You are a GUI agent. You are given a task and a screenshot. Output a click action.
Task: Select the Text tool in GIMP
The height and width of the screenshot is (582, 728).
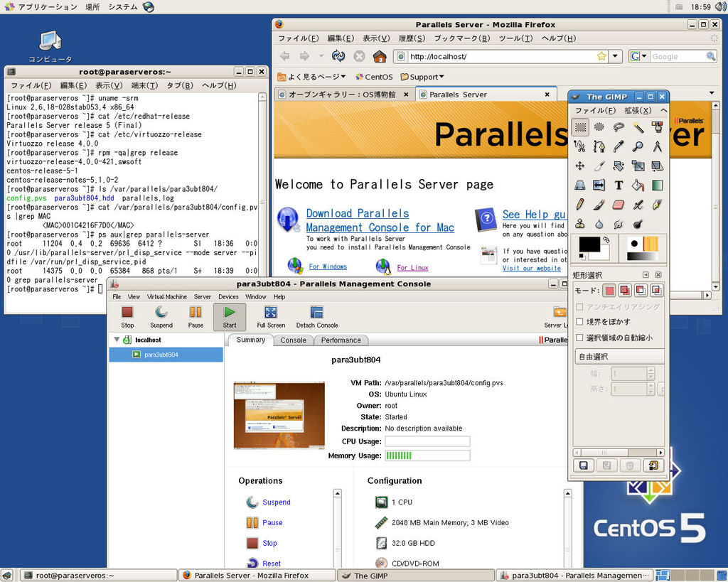point(619,185)
